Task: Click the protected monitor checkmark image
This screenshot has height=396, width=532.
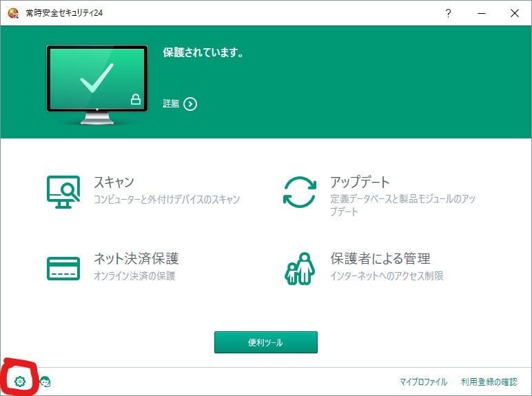Action: 97,85
